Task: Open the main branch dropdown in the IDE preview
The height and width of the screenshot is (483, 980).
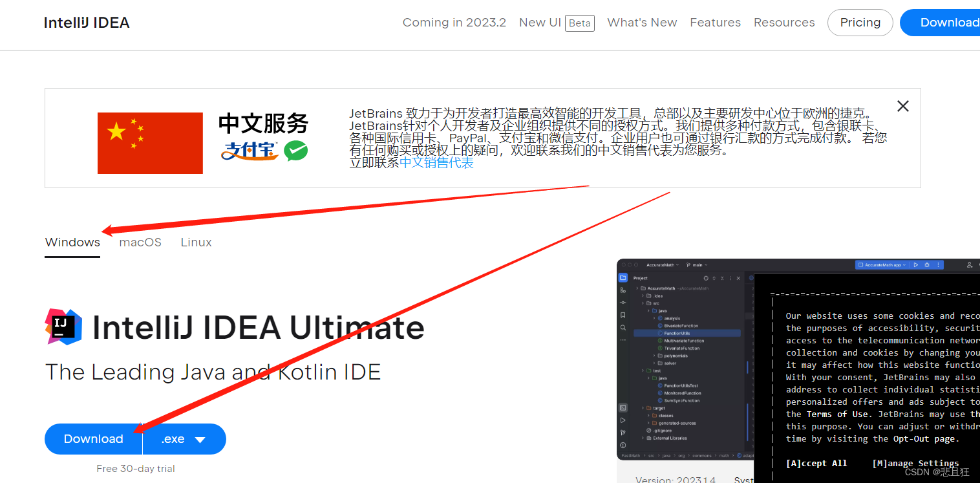Action: [x=697, y=265]
